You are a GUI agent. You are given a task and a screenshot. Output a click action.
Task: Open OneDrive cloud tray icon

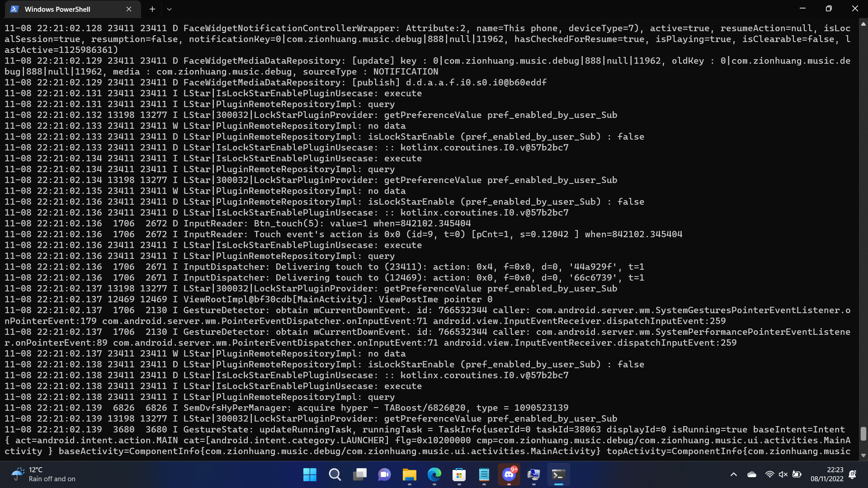752,474
